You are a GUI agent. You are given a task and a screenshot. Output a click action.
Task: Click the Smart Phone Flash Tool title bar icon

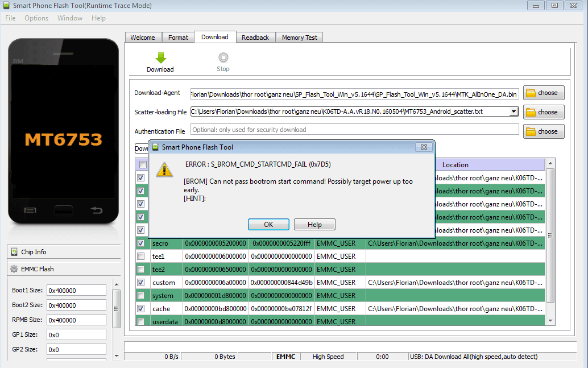(x=6, y=6)
